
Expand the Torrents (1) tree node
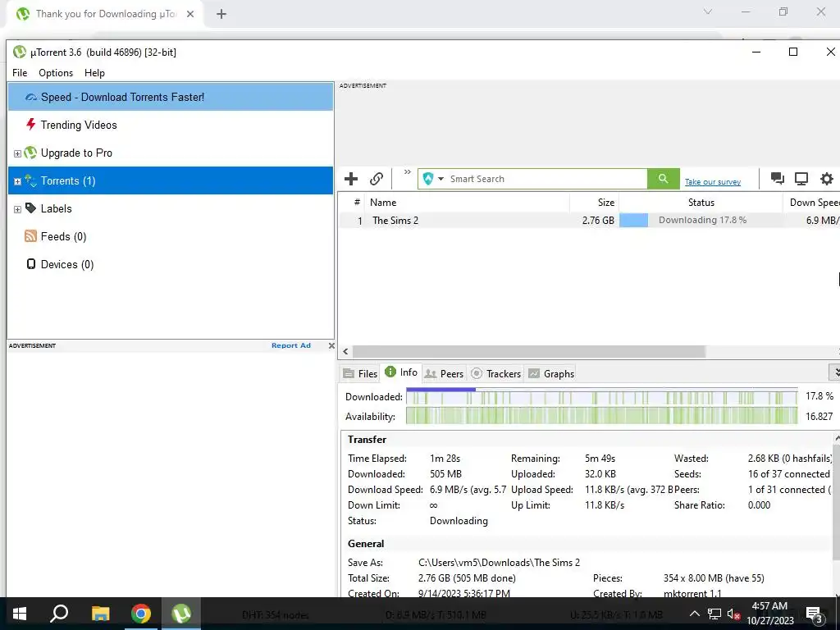click(17, 181)
